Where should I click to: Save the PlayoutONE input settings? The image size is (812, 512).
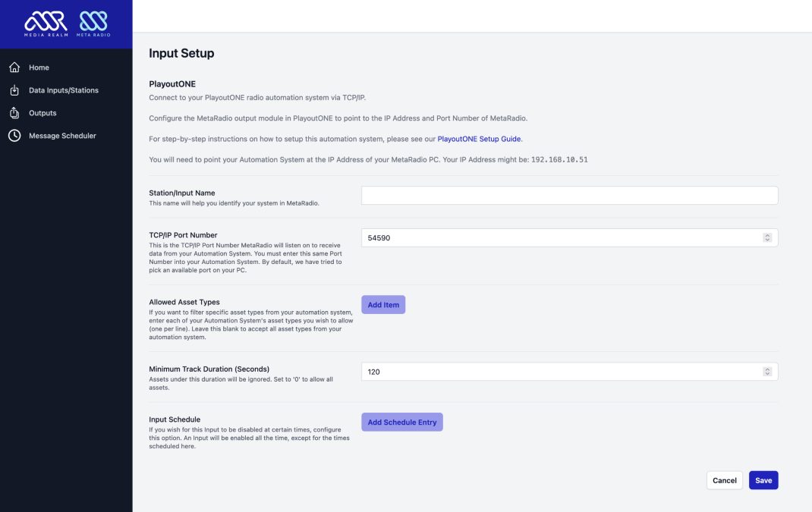tap(763, 480)
